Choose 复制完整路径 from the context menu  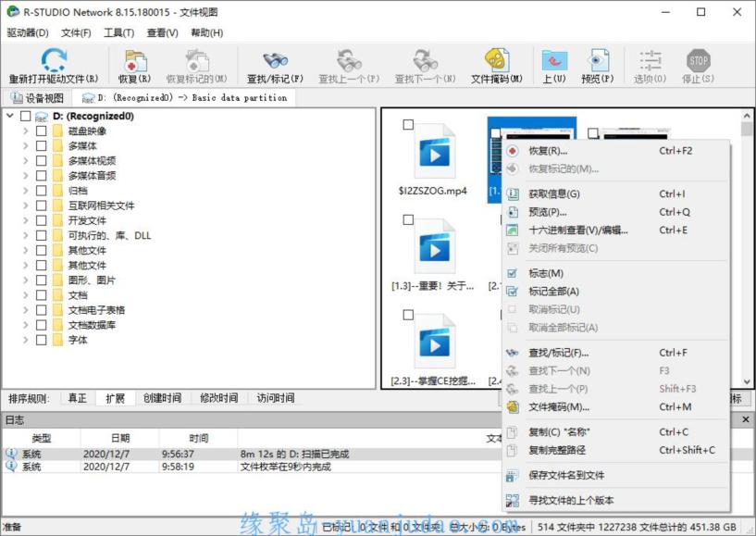[615, 450]
